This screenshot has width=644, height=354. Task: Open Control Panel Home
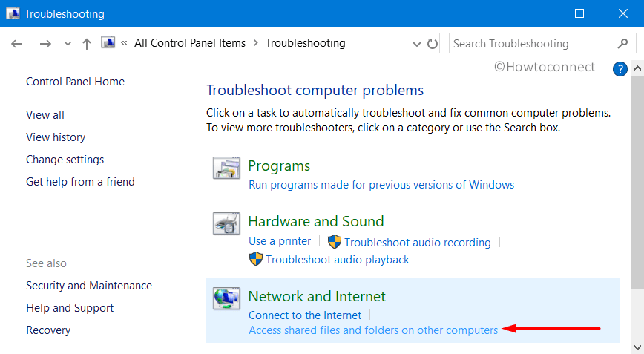click(75, 82)
